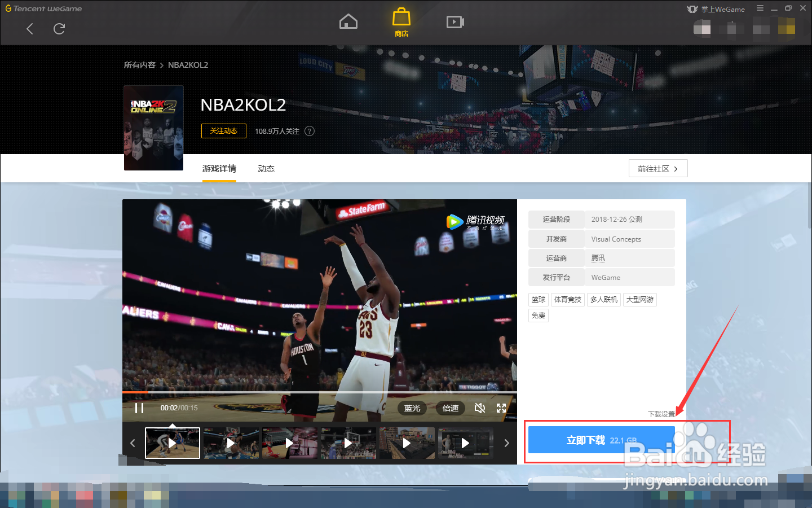812x508 pixels.
Task: Click the Tencent Video 腾讯视频 logo
Action: tap(476, 221)
